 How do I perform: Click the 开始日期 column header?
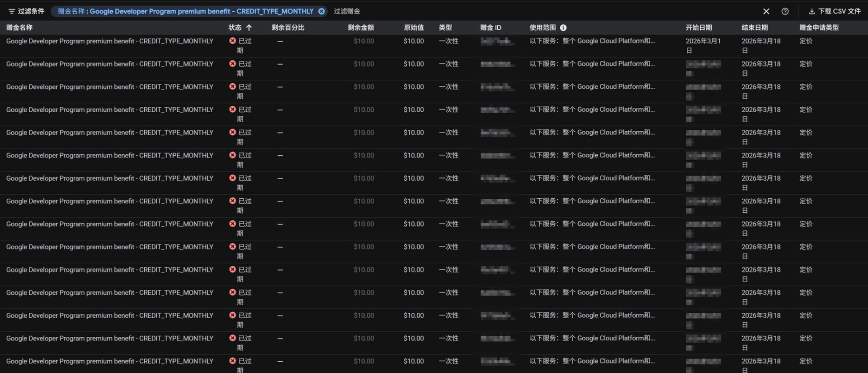click(699, 28)
